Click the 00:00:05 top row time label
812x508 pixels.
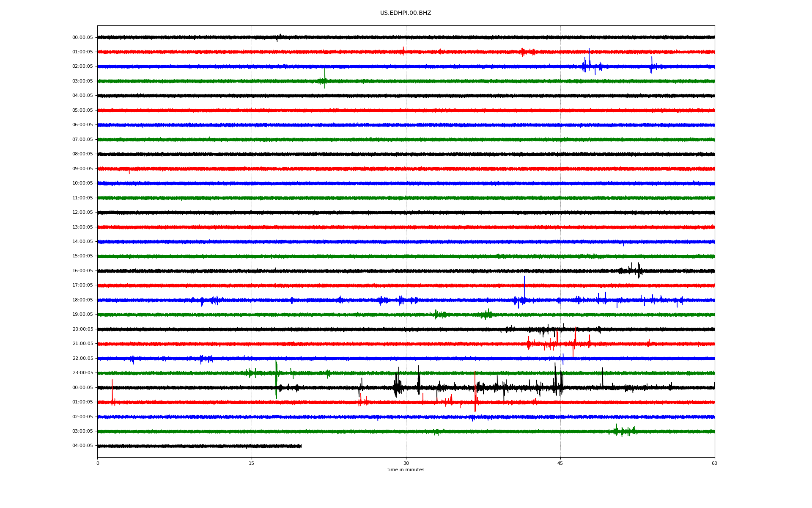(82, 38)
